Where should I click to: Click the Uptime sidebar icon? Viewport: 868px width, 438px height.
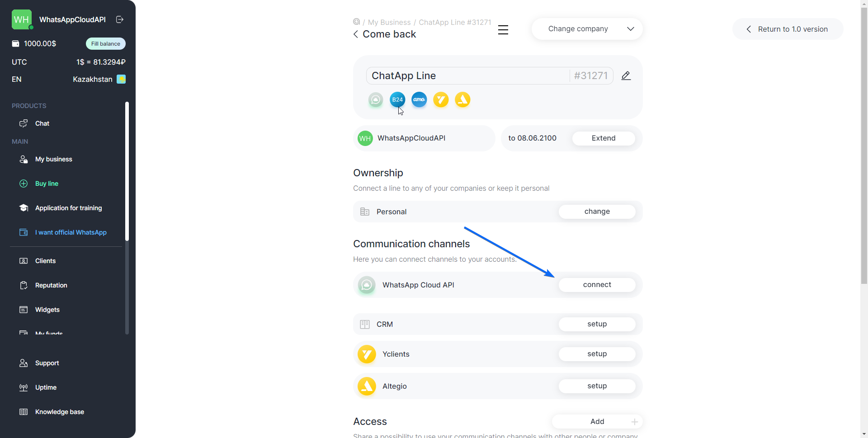point(23,387)
